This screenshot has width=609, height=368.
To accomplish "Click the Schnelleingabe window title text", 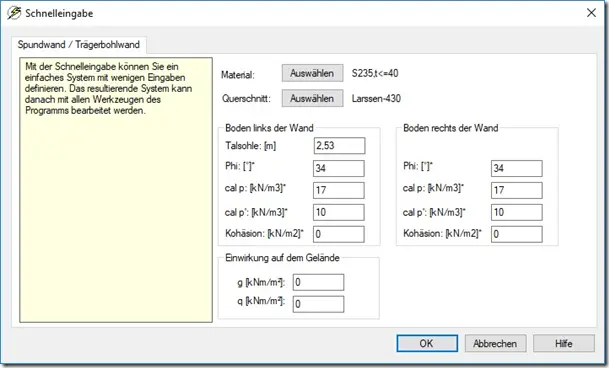I will [59, 13].
